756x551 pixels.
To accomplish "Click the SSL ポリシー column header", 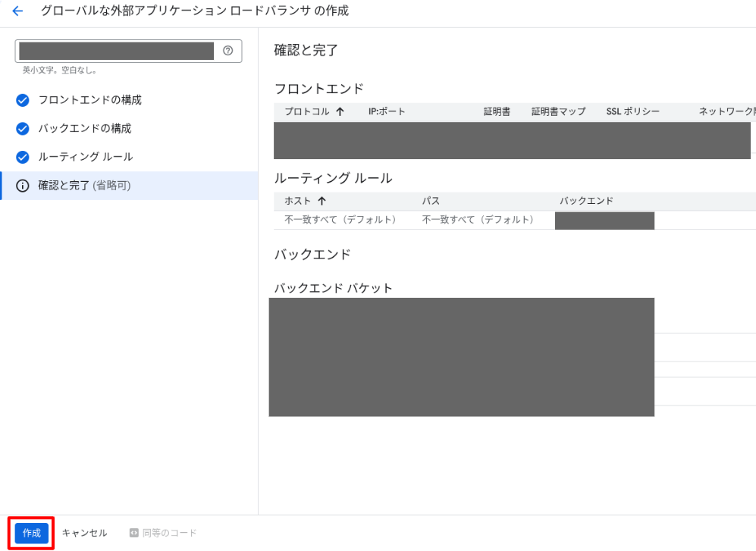I will tap(632, 111).
